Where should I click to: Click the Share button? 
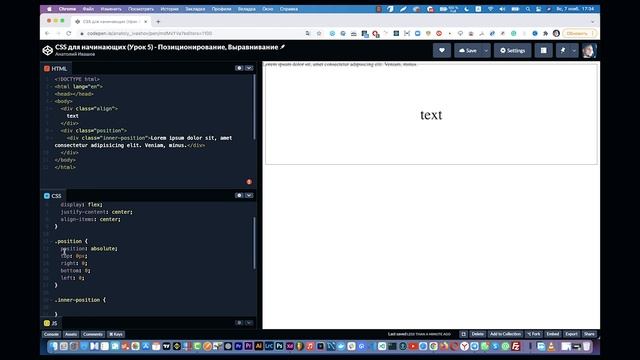(589, 334)
